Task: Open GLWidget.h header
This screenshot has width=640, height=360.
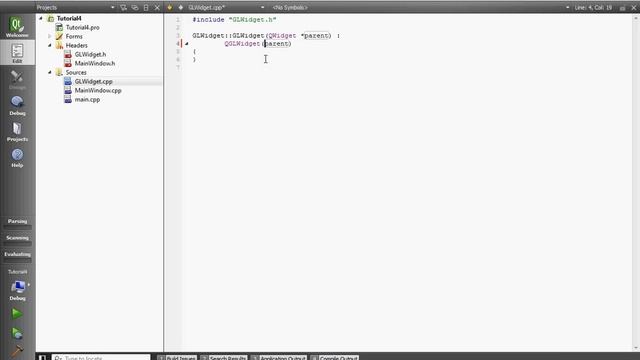Action: point(90,54)
